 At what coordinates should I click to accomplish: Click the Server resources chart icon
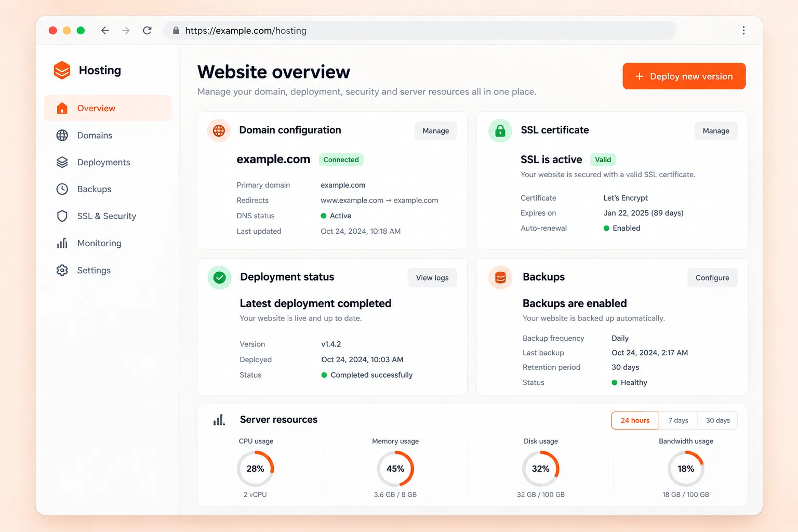[219, 420]
